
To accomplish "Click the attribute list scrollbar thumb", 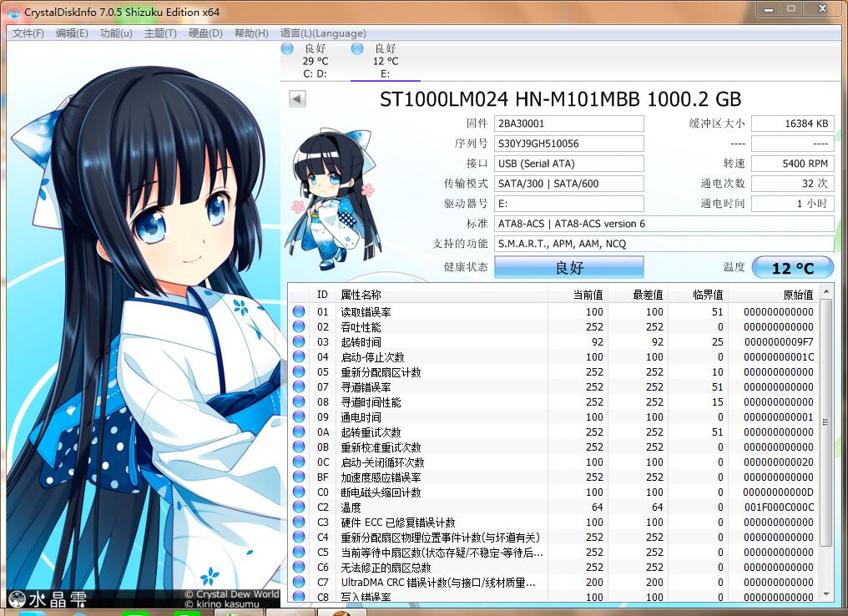I will [x=825, y=422].
